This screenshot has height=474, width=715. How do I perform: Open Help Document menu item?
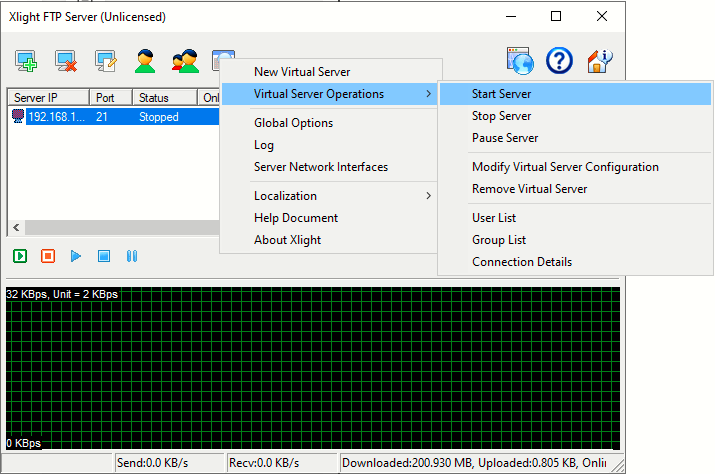click(328, 218)
